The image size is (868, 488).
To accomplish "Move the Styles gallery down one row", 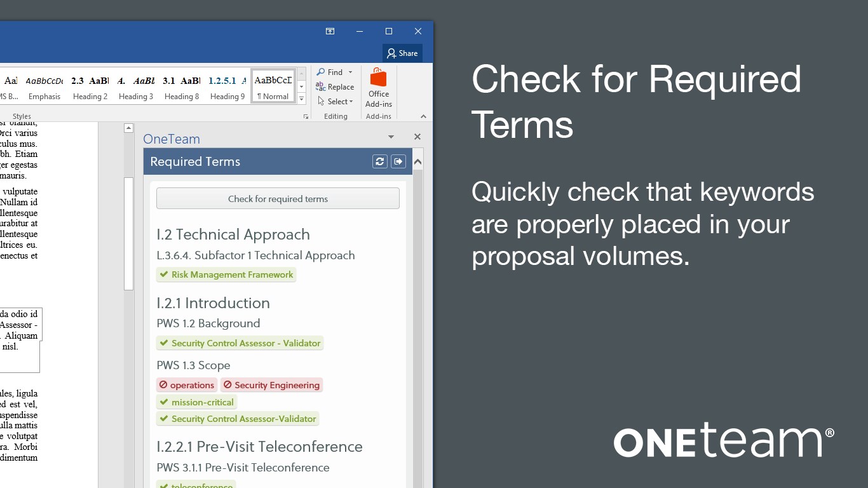I will (302, 86).
